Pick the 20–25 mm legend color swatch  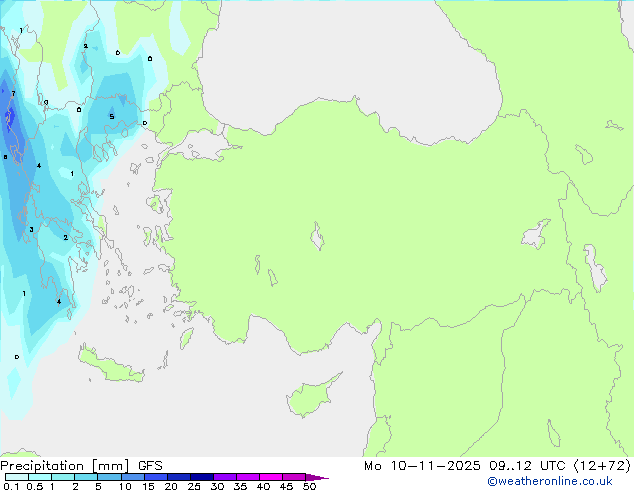[179, 477]
